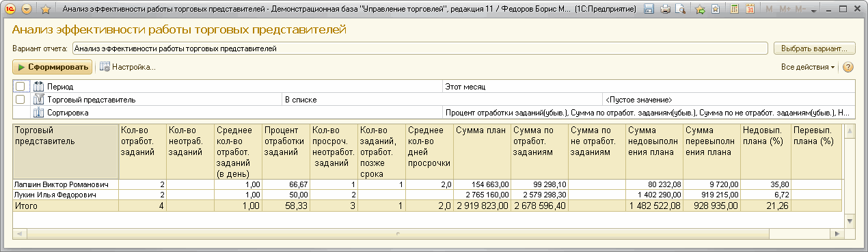
Task: Open the calculator icon
Action: click(735, 10)
